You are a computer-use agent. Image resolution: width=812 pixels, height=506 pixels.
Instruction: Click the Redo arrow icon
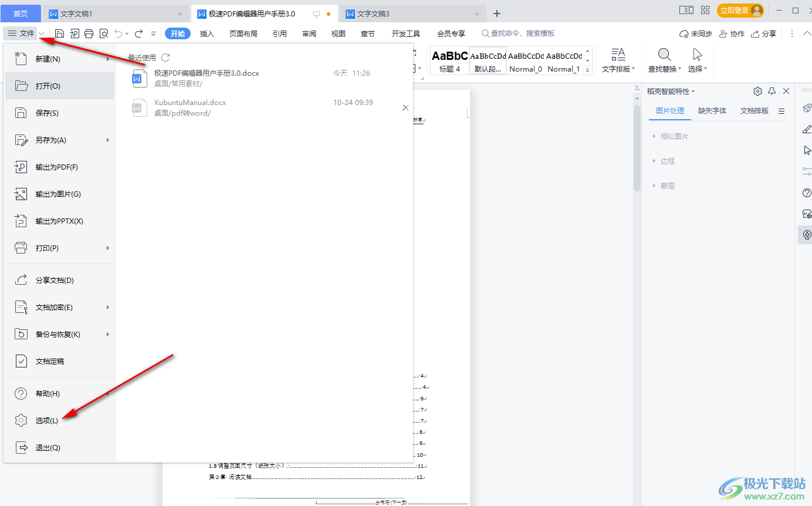(x=139, y=33)
